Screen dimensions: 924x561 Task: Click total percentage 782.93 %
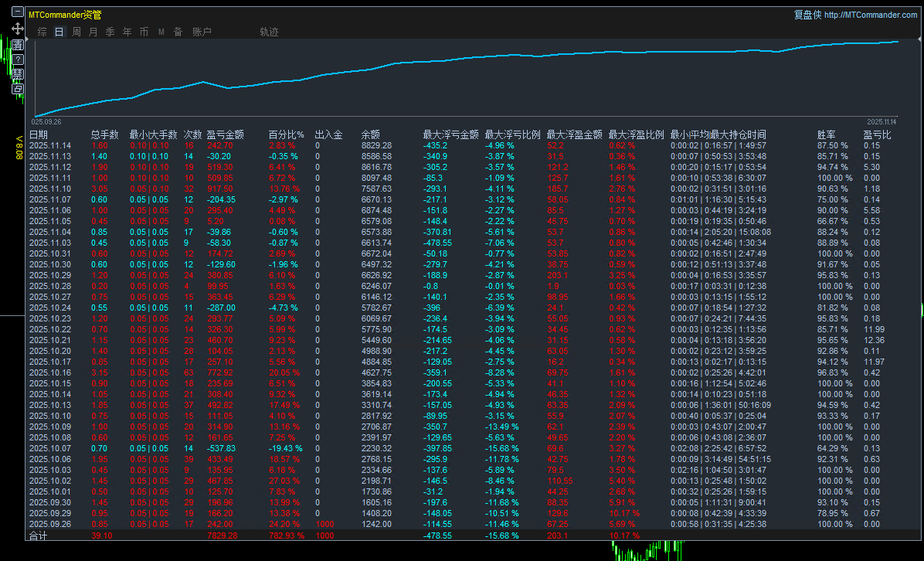[x=287, y=535]
